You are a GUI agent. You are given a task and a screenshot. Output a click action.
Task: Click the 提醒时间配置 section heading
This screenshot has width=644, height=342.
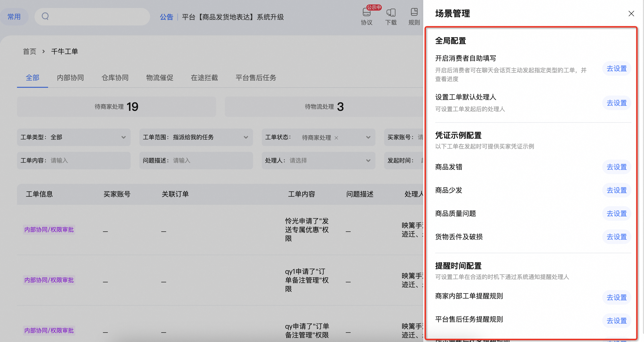458,266
